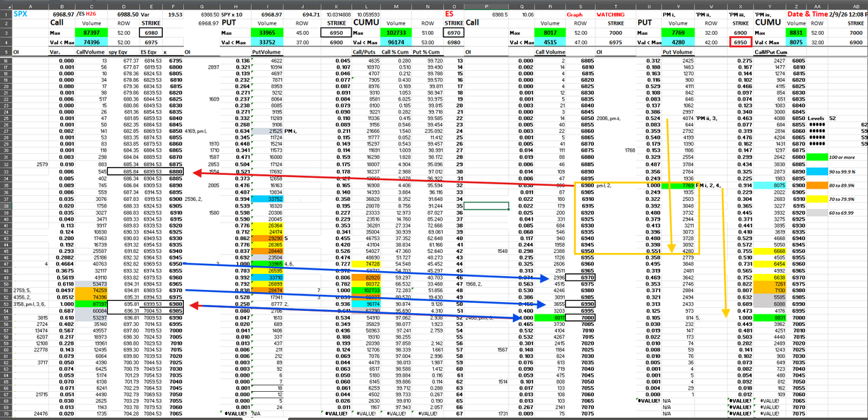Click green legend swatch for 100 or more
Viewport: 868px width, 420px height.
click(817, 156)
